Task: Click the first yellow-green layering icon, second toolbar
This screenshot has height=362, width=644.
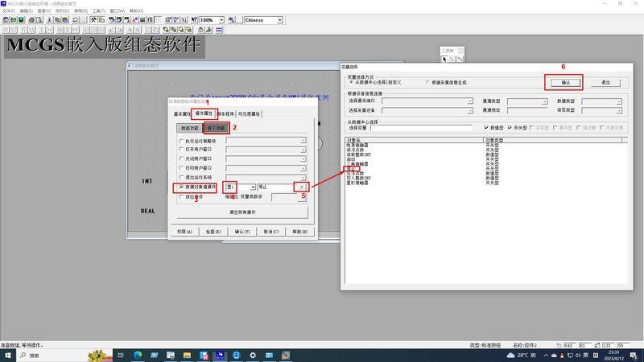Action: coord(166,30)
